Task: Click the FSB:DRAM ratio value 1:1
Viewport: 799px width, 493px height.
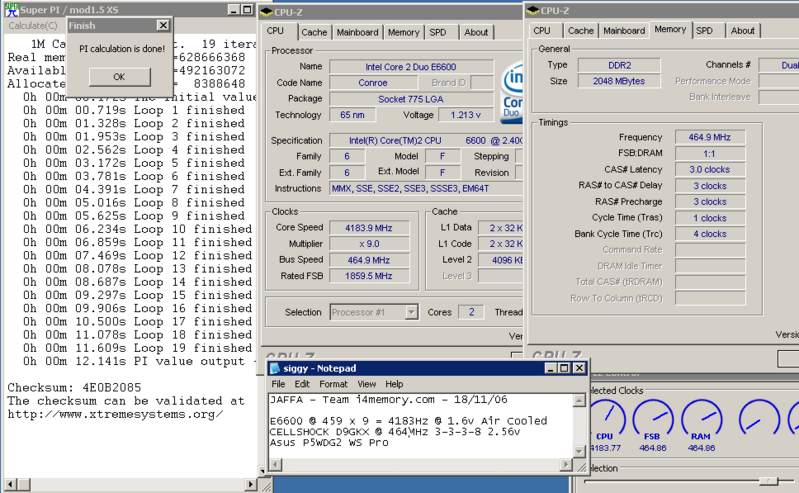Action: 710,153
